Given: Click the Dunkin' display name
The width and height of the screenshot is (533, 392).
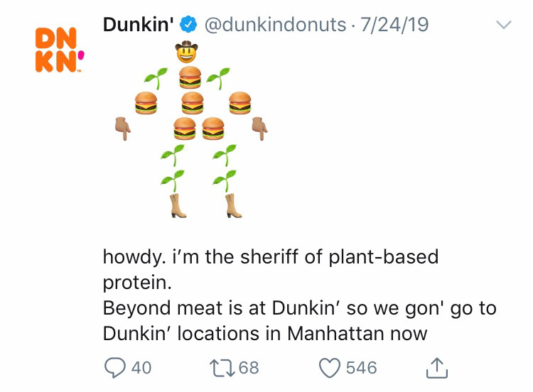Looking at the screenshot, I should 139,24.
